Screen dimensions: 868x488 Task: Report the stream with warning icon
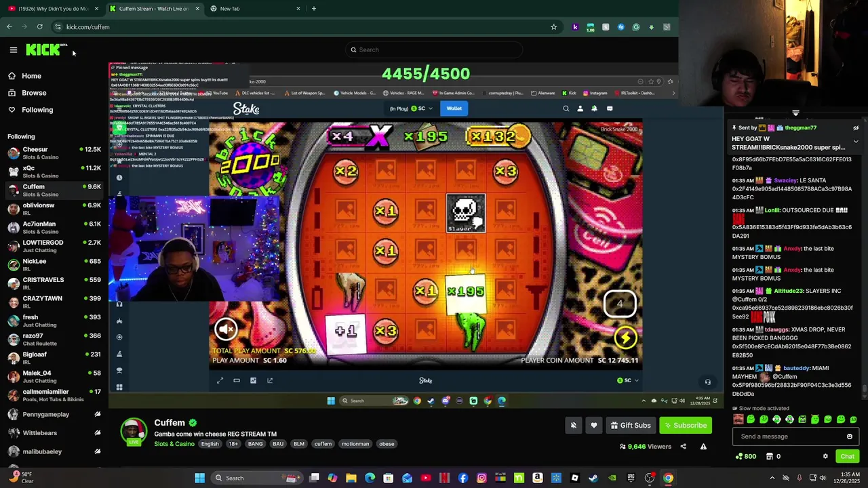[x=703, y=447]
